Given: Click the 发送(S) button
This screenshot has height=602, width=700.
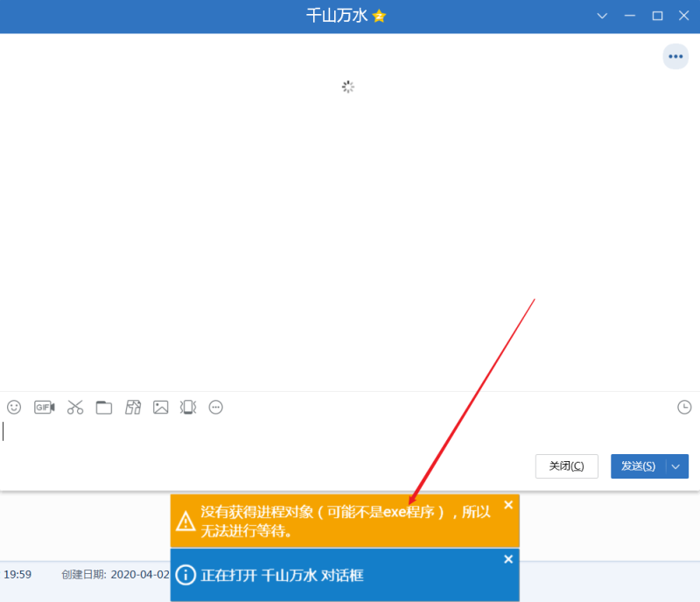Looking at the screenshot, I should (x=639, y=466).
